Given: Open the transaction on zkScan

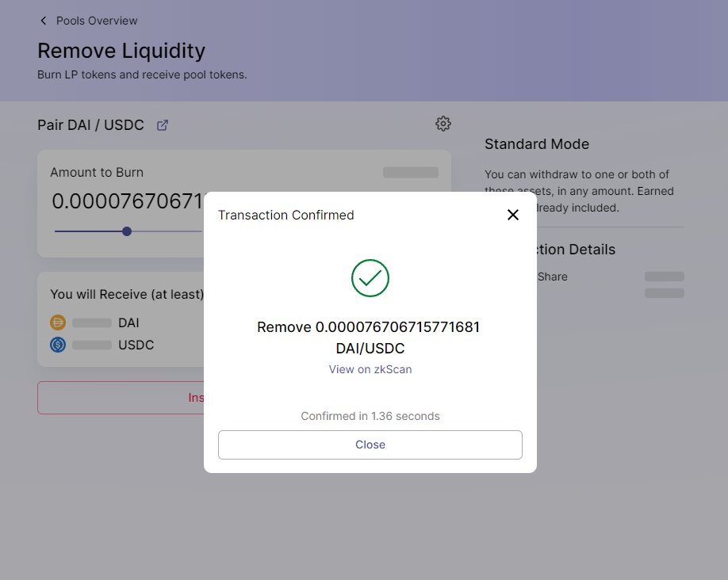Looking at the screenshot, I should coord(370,369).
